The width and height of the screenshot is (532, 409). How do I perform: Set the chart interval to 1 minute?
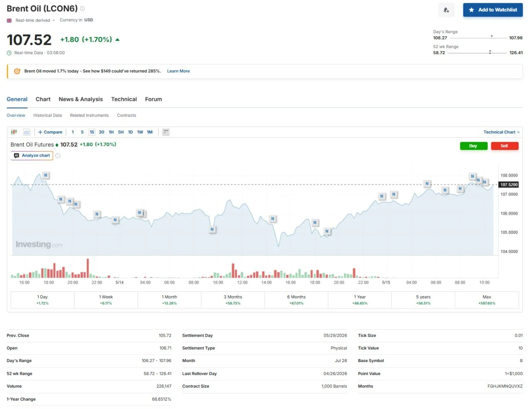click(73, 132)
